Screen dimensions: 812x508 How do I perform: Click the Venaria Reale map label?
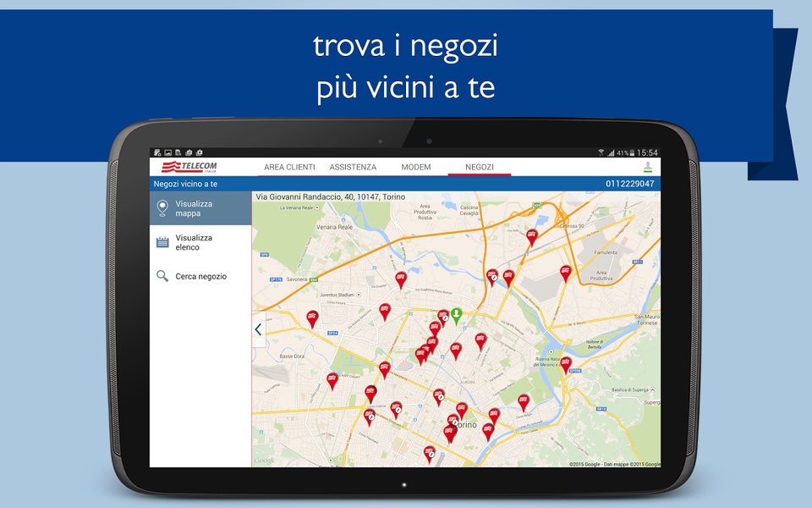click(x=335, y=227)
